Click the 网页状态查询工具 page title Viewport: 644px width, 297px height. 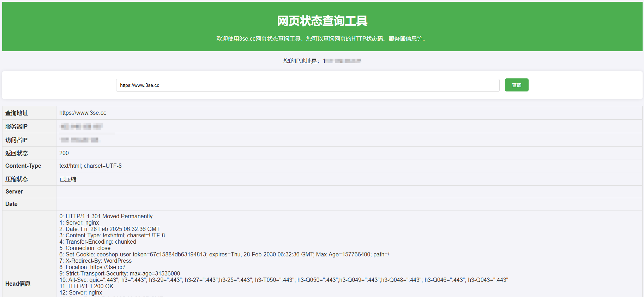[322, 21]
